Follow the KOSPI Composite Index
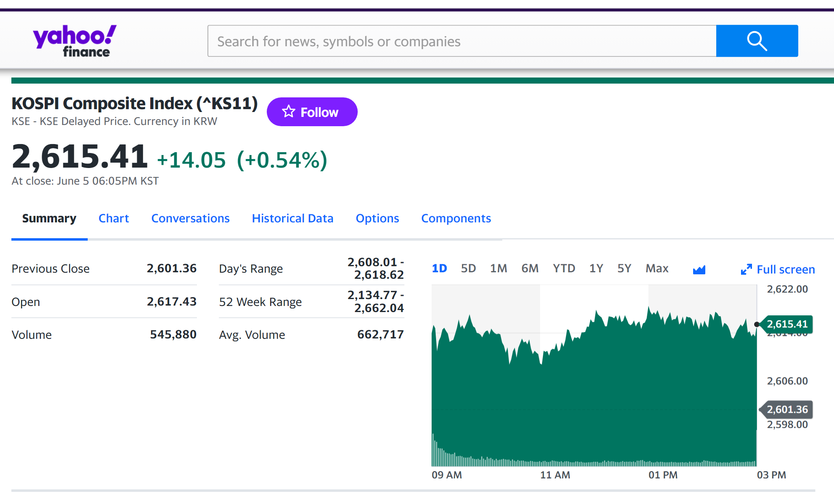Image resolution: width=834 pixels, height=504 pixels. tap(312, 112)
